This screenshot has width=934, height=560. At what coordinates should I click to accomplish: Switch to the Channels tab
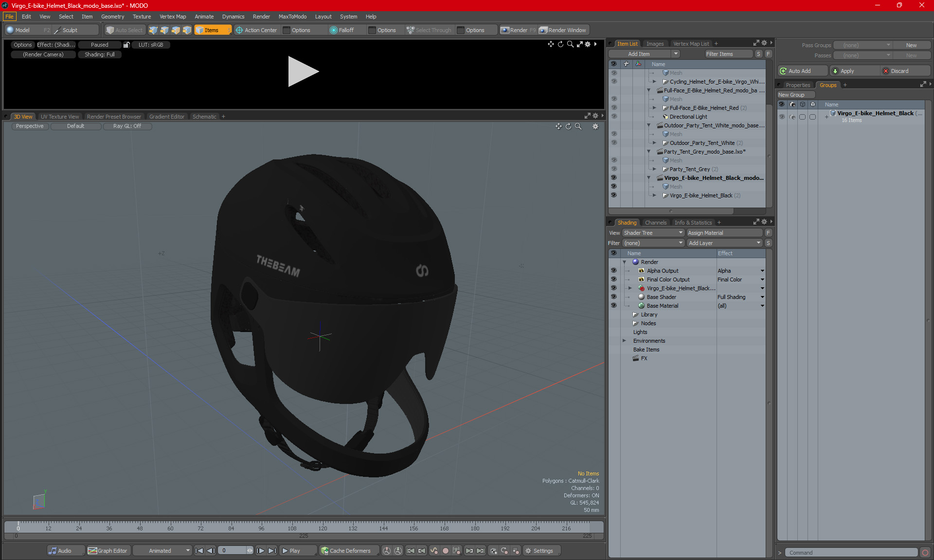pyautogui.click(x=655, y=223)
